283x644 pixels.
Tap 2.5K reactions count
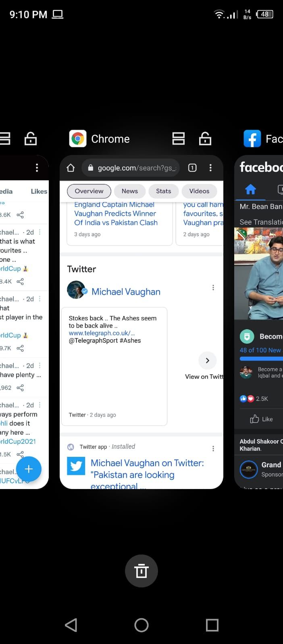point(262,399)
